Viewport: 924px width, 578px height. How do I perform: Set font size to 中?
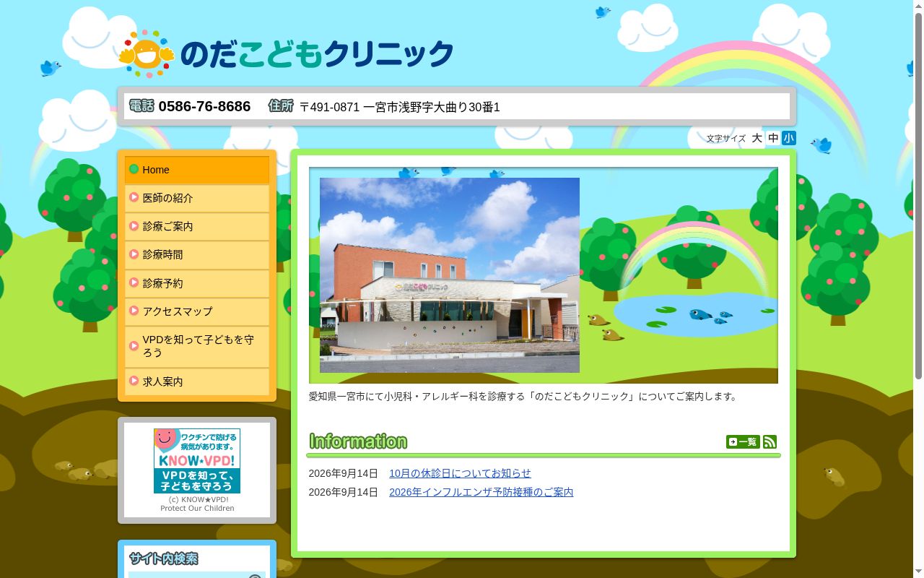(773, 138)
